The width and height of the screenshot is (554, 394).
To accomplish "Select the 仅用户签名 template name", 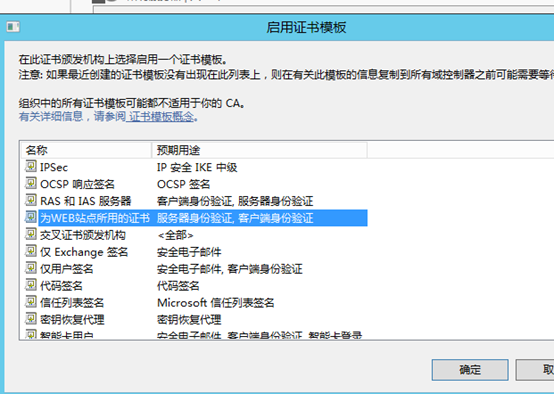I will (x=66, y=269).
